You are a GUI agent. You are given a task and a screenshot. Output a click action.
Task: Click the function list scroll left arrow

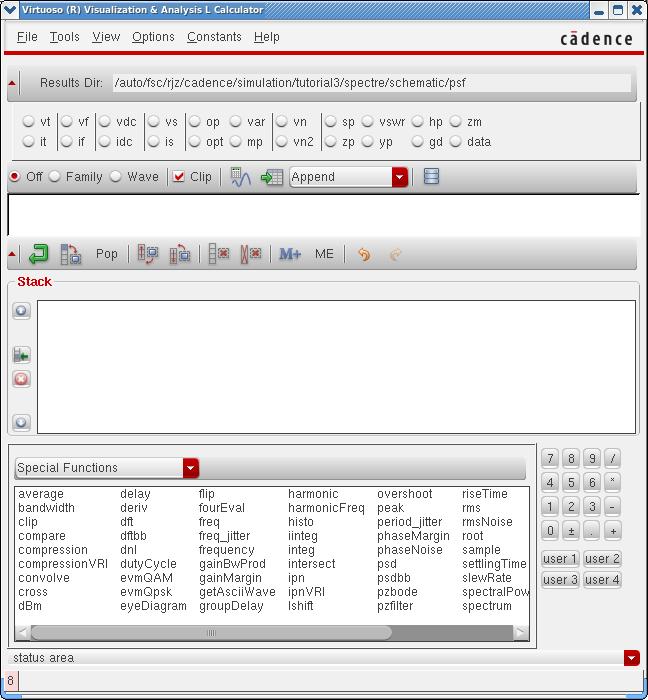point(23,633)
